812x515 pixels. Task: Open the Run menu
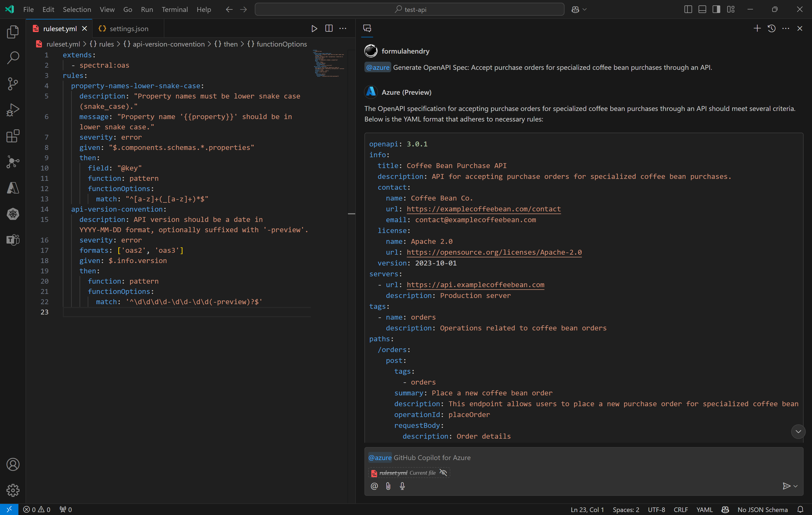(147, 9)
